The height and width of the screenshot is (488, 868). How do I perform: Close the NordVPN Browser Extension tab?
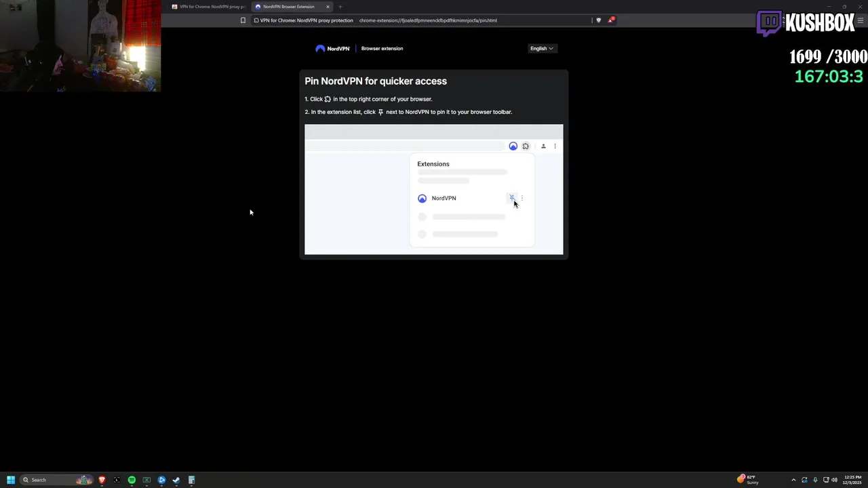[328, 7]
